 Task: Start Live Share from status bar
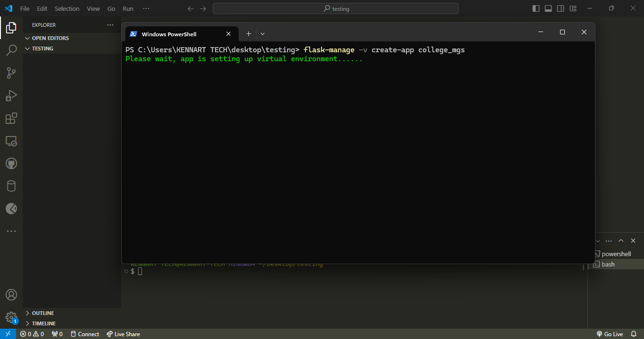coord(123,334)
